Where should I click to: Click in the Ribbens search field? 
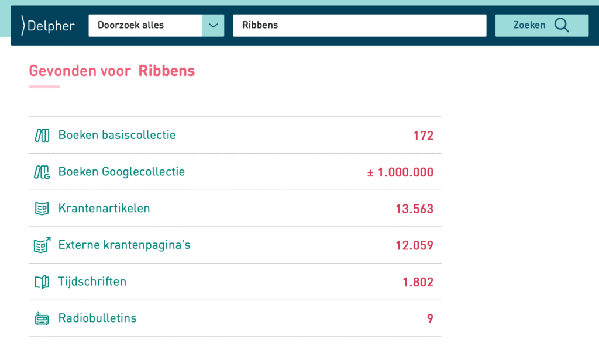(x=360, y=26)
